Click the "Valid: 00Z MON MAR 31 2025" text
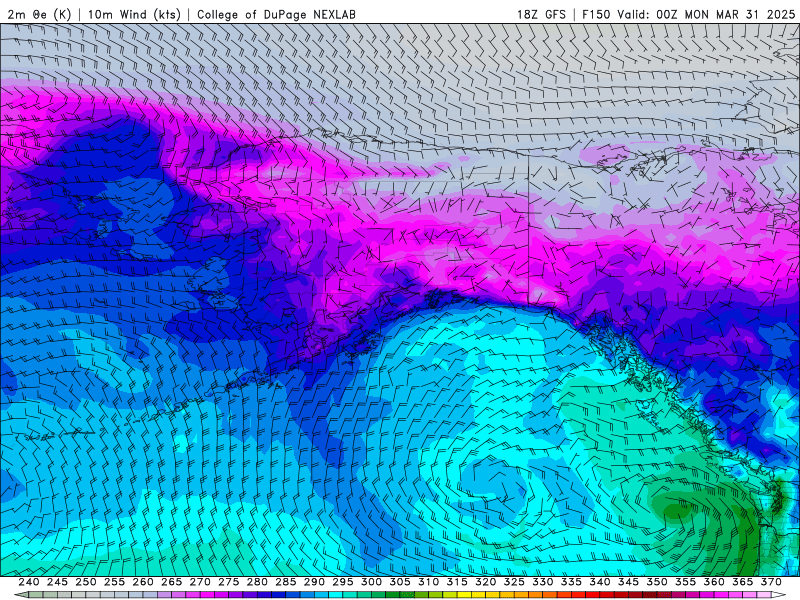The width and height of the screenshot is (800, 600). 706,14
